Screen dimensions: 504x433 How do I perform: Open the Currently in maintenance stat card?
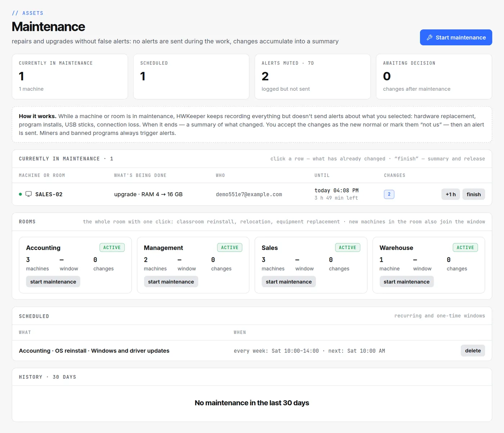70,77
